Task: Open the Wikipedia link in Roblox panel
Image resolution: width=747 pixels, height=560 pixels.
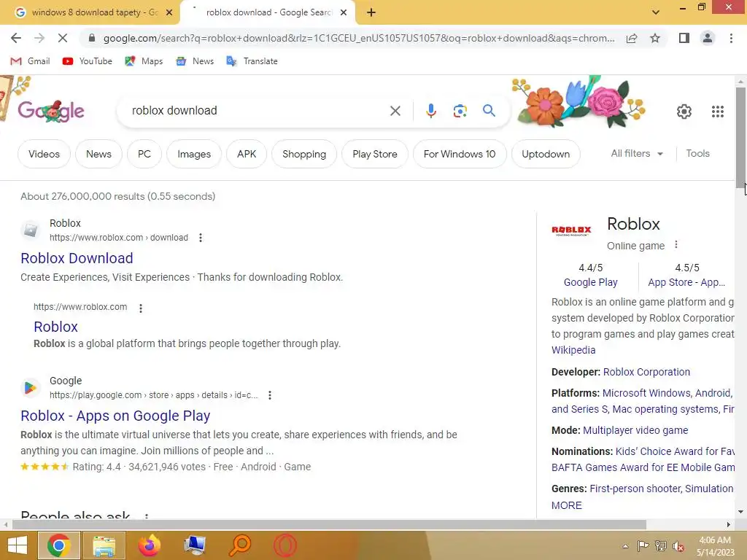Action: coord(573,350)
